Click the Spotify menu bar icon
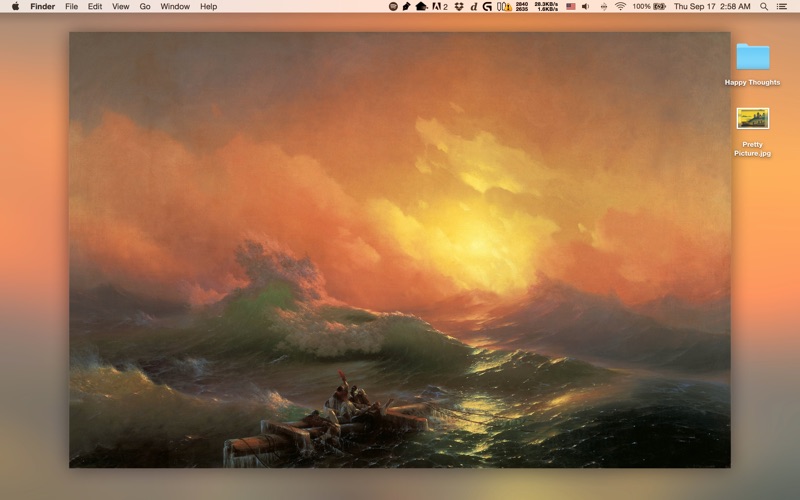This screenshot has height=500, width=800. 393,7
